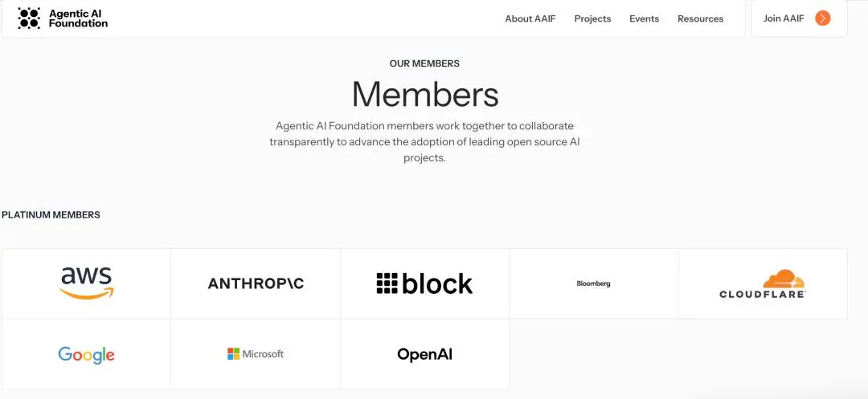
Task: Click the Agentic AI Foundation logo icon
Action: [29, 18]
